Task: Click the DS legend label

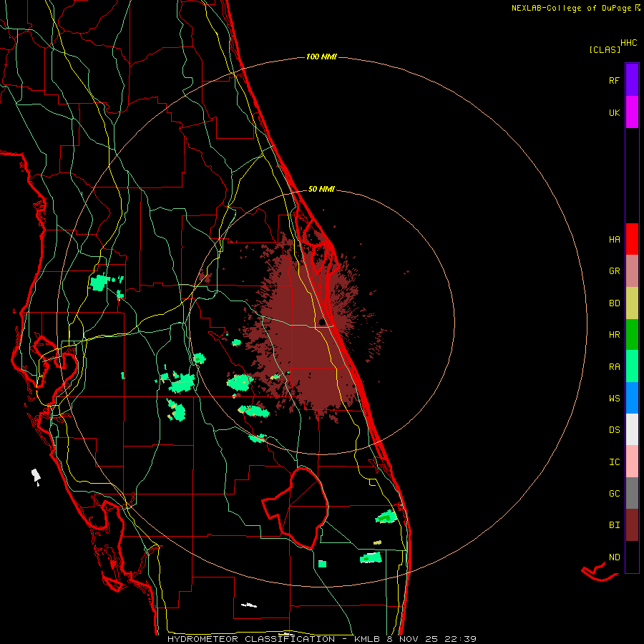Action: (614, 430)
